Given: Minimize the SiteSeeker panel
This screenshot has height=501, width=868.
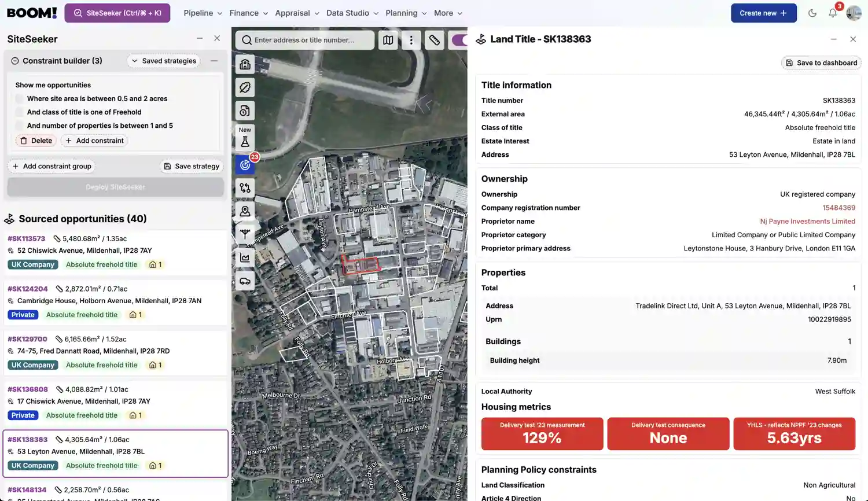Looking at the screenshot, I should point(200,38).
